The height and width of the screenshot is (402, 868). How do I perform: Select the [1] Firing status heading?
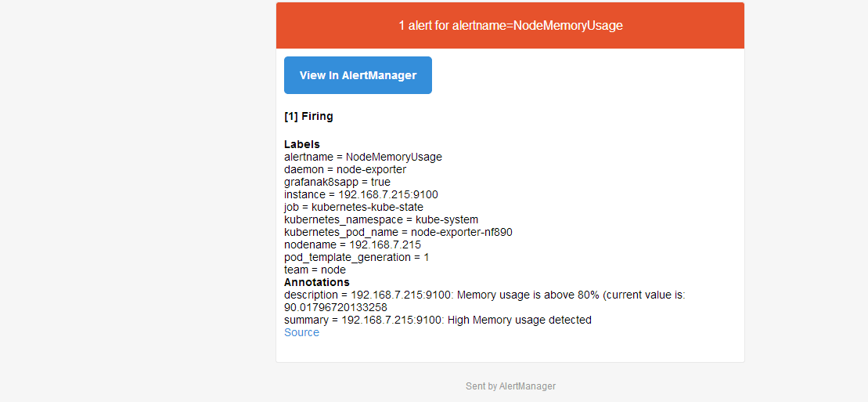pos(308,117)
